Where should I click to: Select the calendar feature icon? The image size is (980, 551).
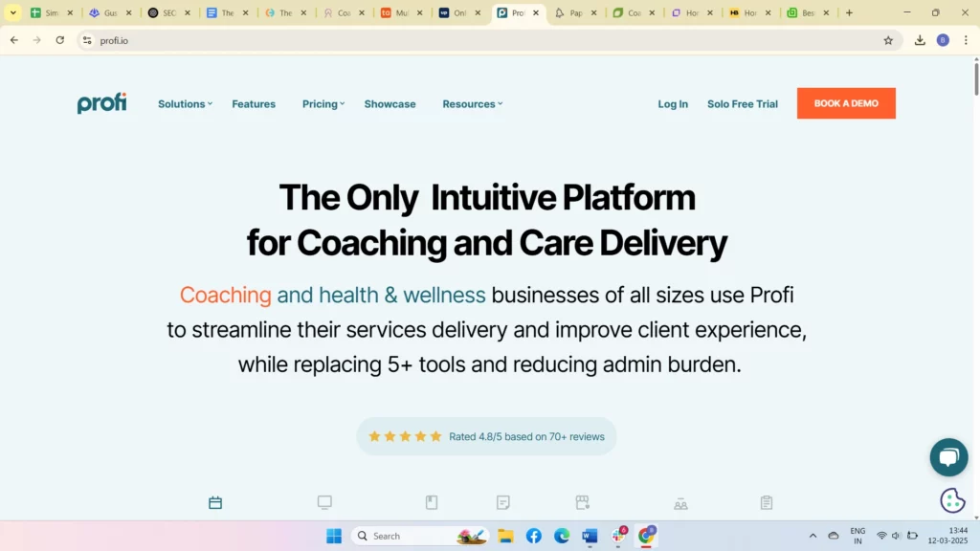[x=215, y=503]
